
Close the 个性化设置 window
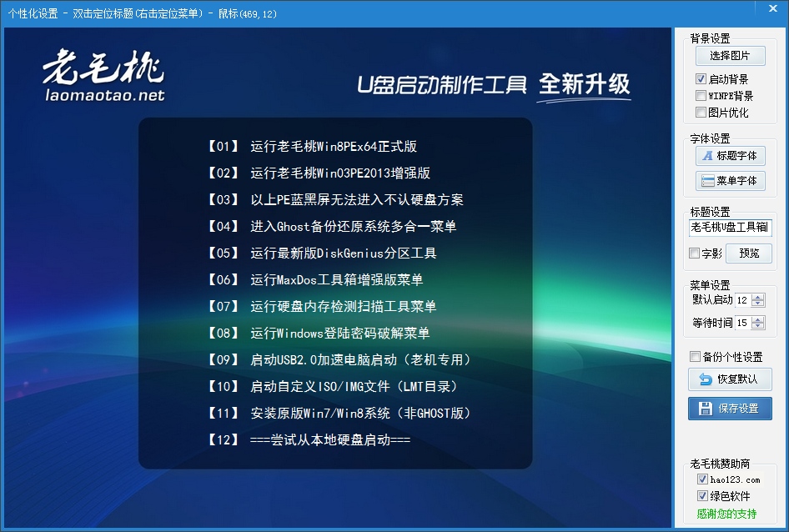pos(773,8)
